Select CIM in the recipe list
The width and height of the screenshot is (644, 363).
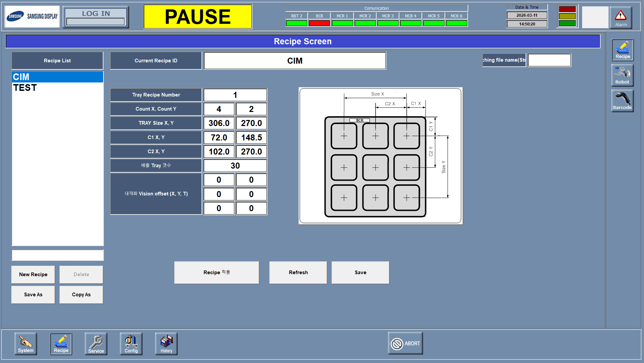tap(21, 77)
